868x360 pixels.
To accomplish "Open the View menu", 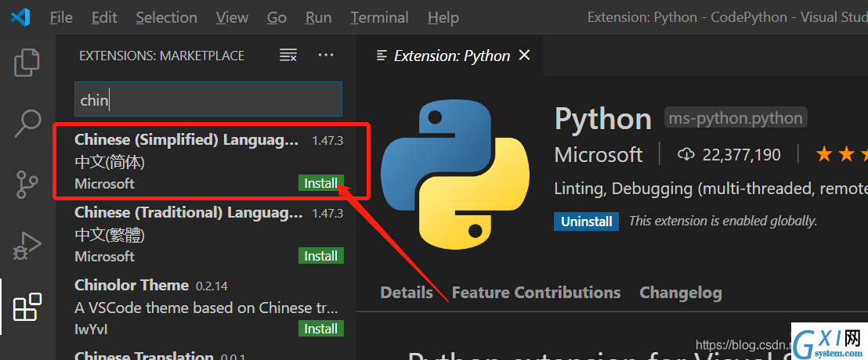I will (x=232, y=18).
